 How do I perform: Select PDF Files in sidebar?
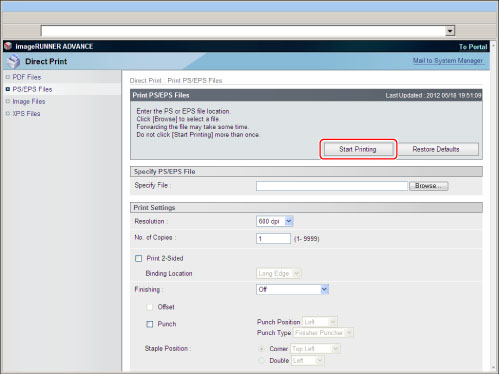[27, 77]
